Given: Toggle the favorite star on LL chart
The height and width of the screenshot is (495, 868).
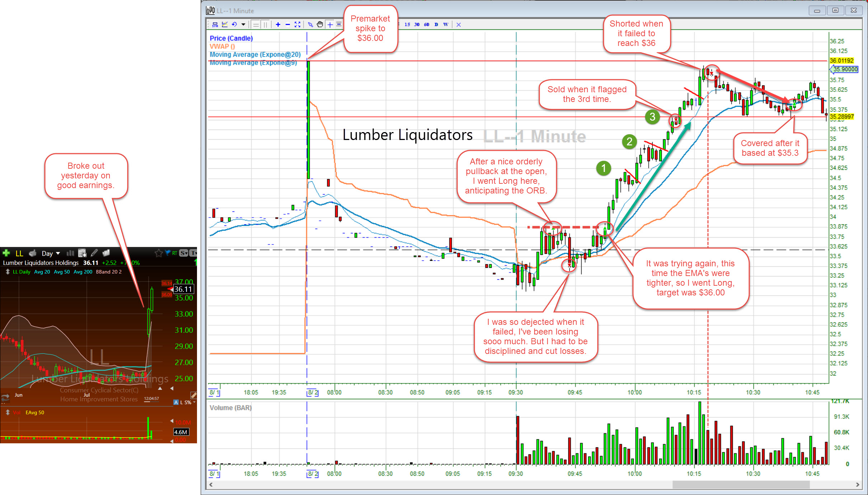Looking at the screenshot, I should coord(158,253).
